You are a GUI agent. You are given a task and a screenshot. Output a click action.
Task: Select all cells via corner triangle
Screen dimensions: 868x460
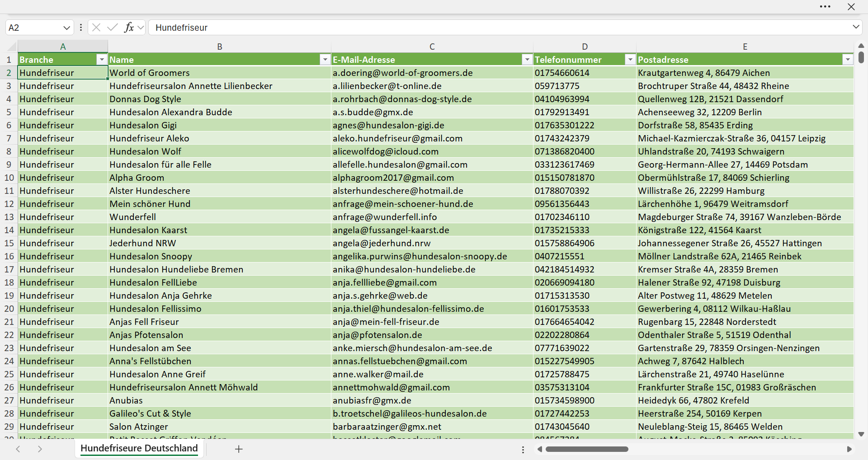11,46
